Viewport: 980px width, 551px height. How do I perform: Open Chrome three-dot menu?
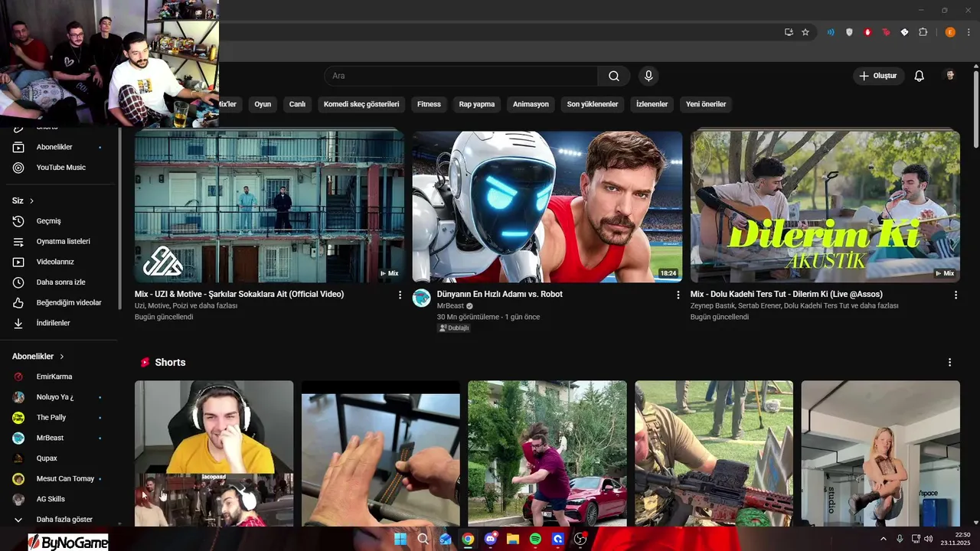(x=969, y=32)
